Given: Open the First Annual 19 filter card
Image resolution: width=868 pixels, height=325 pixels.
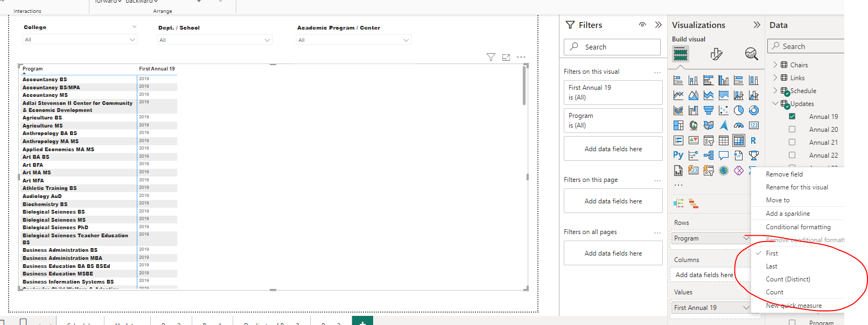Looking at the screenshot, I should click(613, 93).
